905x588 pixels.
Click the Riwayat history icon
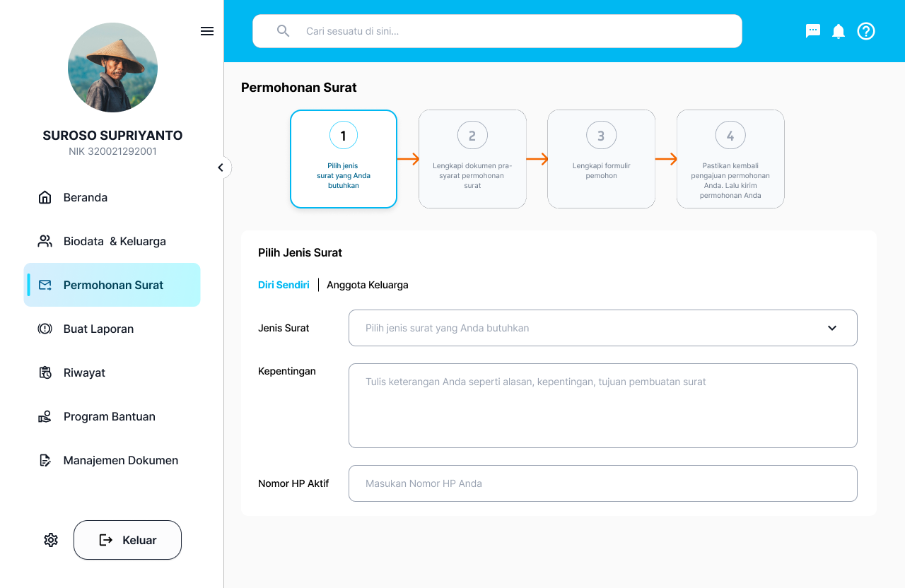click(x=45, y=372)
